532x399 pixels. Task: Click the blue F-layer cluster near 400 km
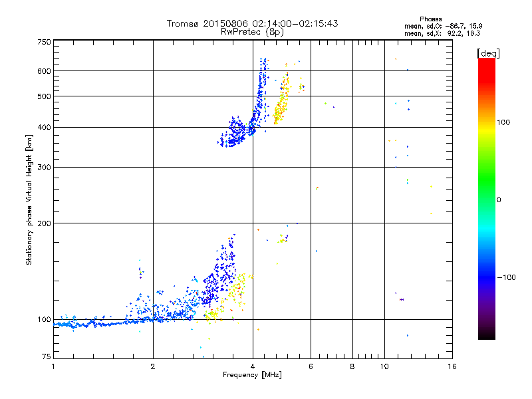pos(237,132)
